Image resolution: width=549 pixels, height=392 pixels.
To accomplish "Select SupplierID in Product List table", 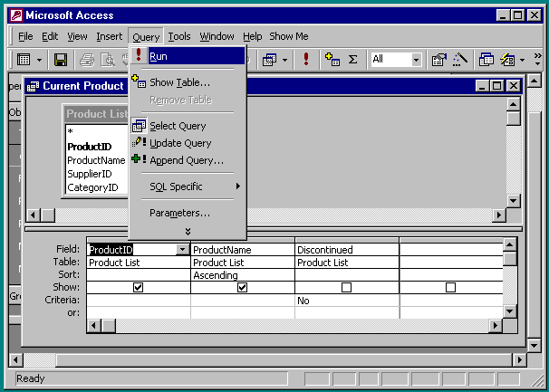I will click(x=90, y=174).
